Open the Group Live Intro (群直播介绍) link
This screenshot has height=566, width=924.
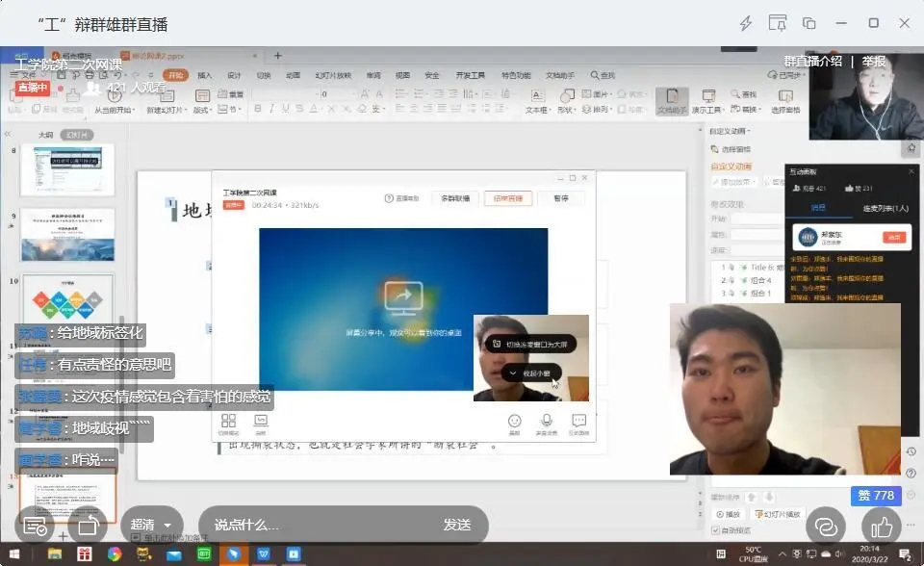[812, 62]
